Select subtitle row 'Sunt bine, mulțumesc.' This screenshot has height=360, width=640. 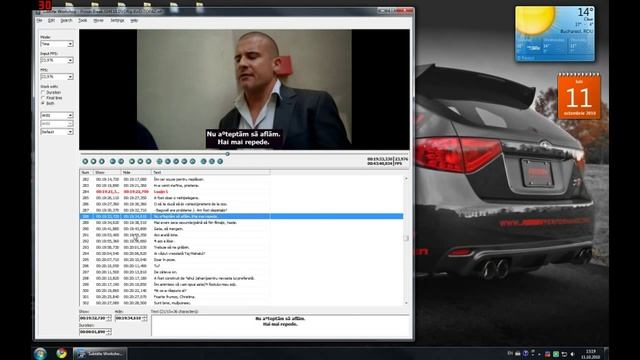[241, 303]
